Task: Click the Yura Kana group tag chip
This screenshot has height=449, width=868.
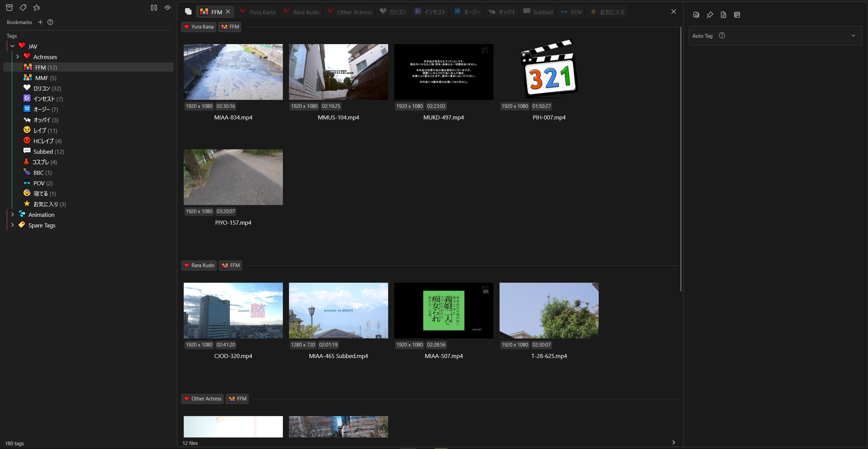Action: click(199, 27)
